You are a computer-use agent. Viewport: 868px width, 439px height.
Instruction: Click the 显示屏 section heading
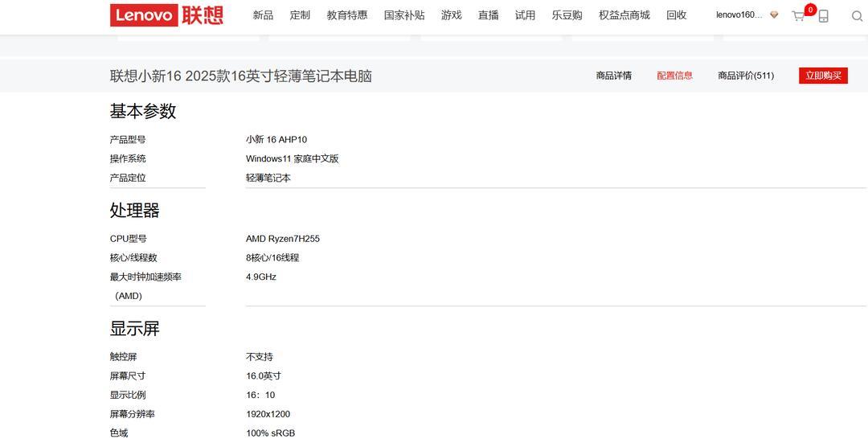134,329
